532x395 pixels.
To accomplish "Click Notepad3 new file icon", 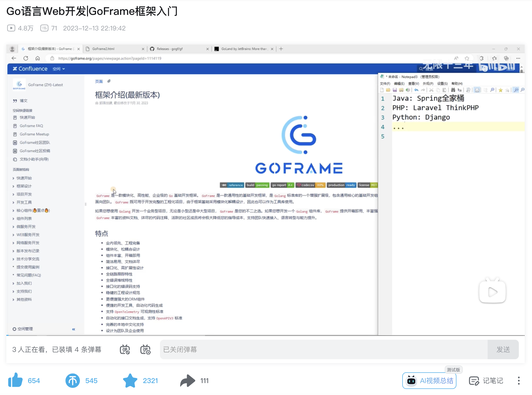I will pos(382,90).
